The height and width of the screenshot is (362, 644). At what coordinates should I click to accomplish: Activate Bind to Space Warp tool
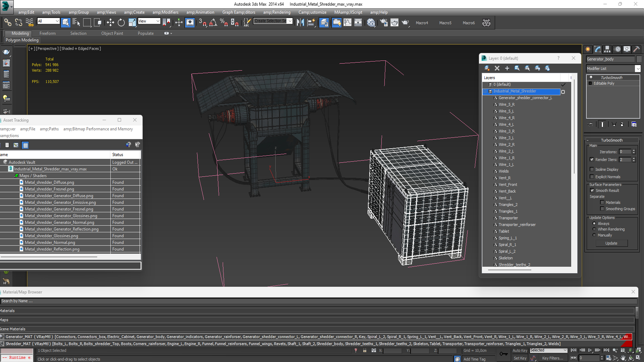pos(30,22)
